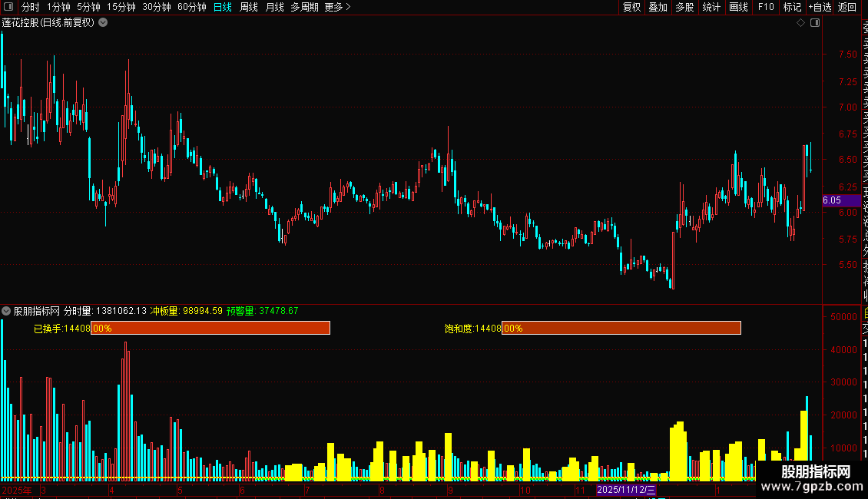The image size is (868, 499).
Task: Select the 30分钟 period
Action: 157,7
